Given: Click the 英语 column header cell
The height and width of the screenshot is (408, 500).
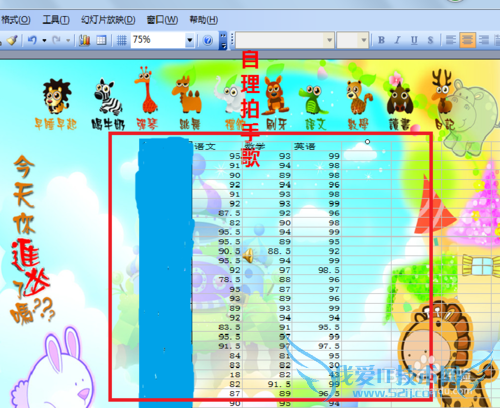Looking at the screenshot, I should (x=317, y=146).
